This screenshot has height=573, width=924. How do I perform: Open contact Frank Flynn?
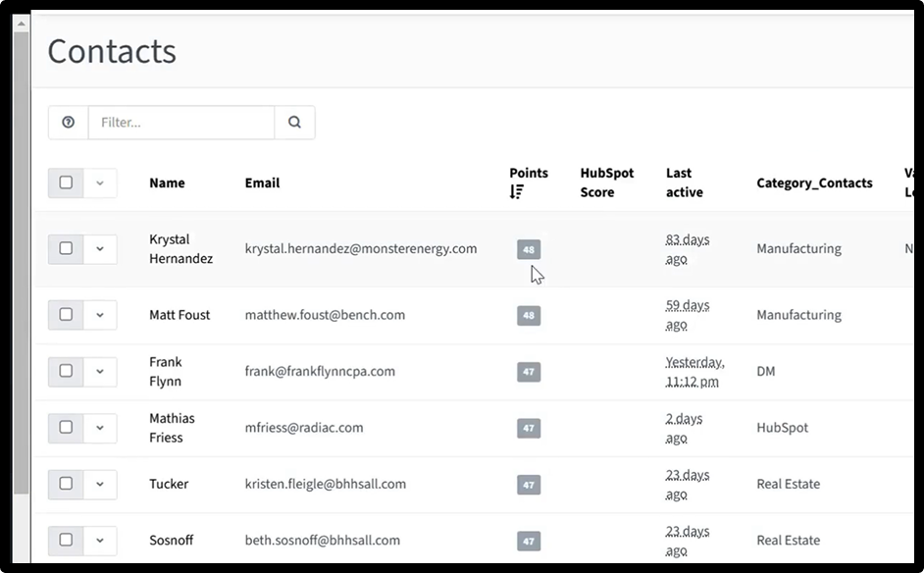click(x=166, y=372)
